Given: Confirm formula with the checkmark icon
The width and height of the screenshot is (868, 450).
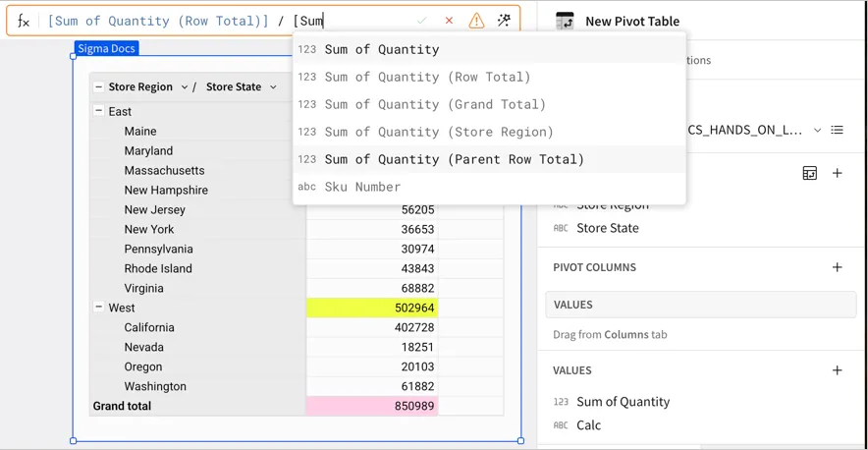Looking at the screenshot, I should [x=422, y=21].
